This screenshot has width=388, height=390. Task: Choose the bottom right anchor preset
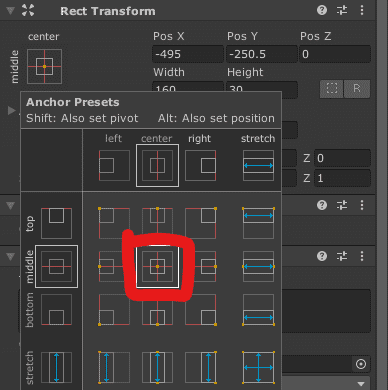coord(201,309)
